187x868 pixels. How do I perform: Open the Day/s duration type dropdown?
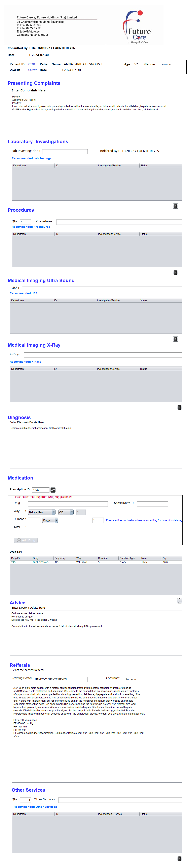pos(50,520)
